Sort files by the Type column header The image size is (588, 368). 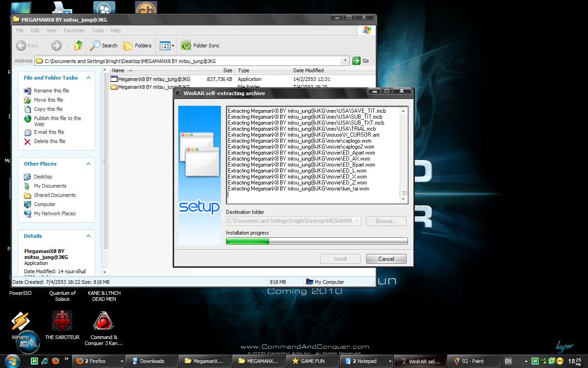[x=262, y=70]
